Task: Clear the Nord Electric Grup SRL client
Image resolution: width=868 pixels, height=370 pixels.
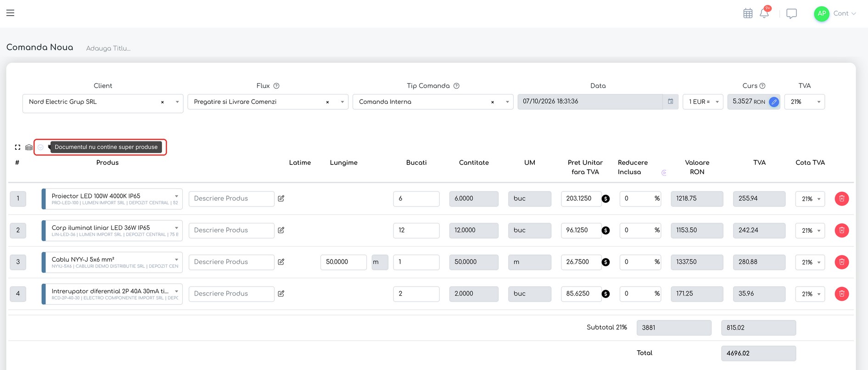Action: (x=162, y=102)
